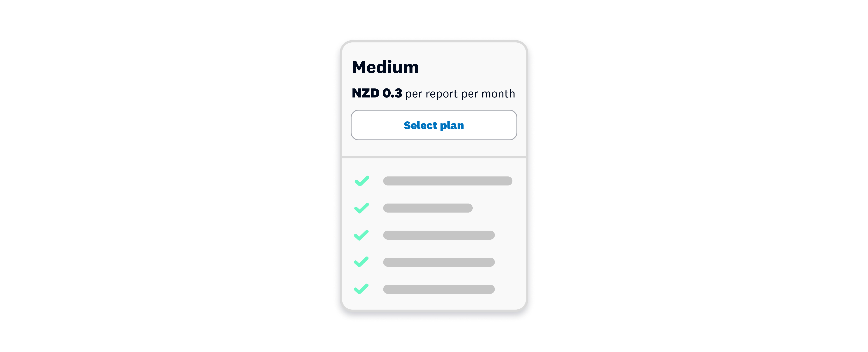This screenshot has width=868, height=352.
Task: Click the NZD 0.3 price text
Action: point(377,94)
